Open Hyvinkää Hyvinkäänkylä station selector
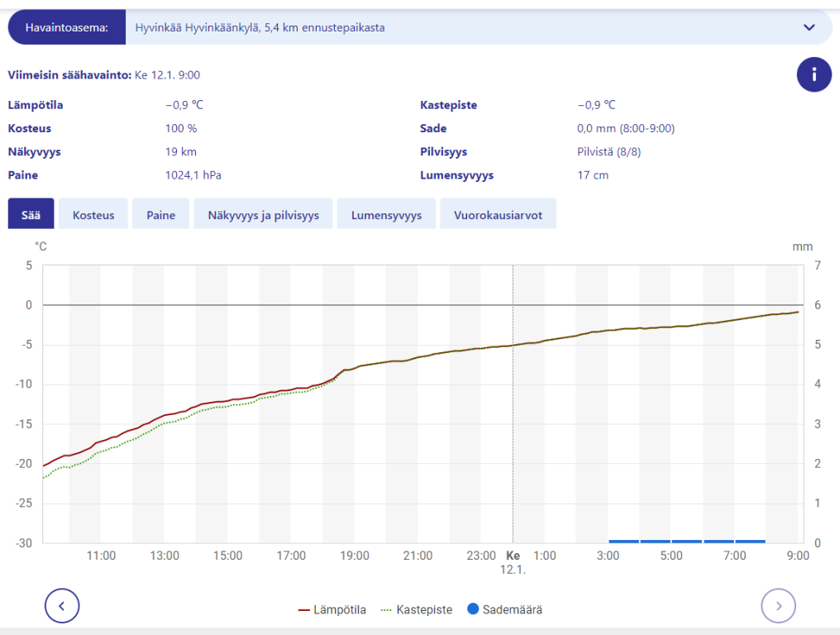Screen dimensions: 840x635 [463, 27]
